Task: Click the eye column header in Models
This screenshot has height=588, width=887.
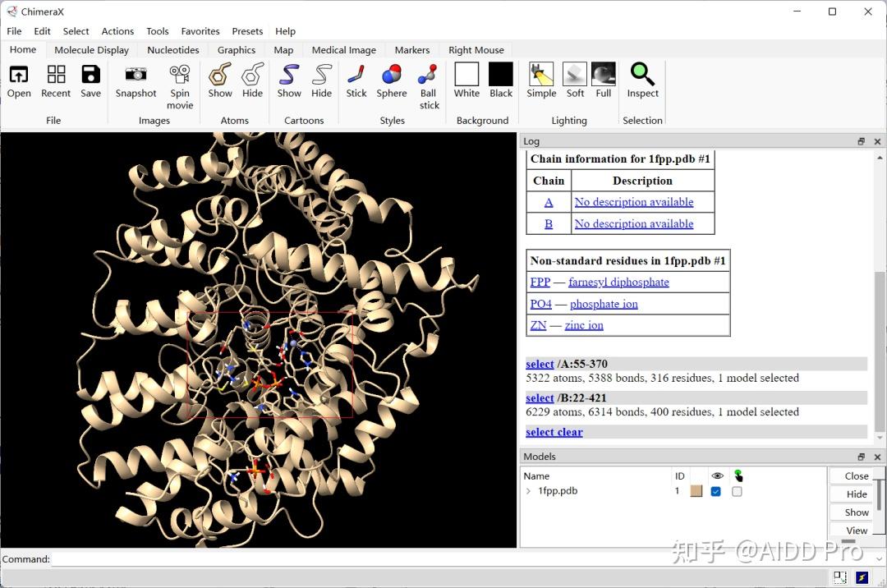Action: tap(717, 476)
